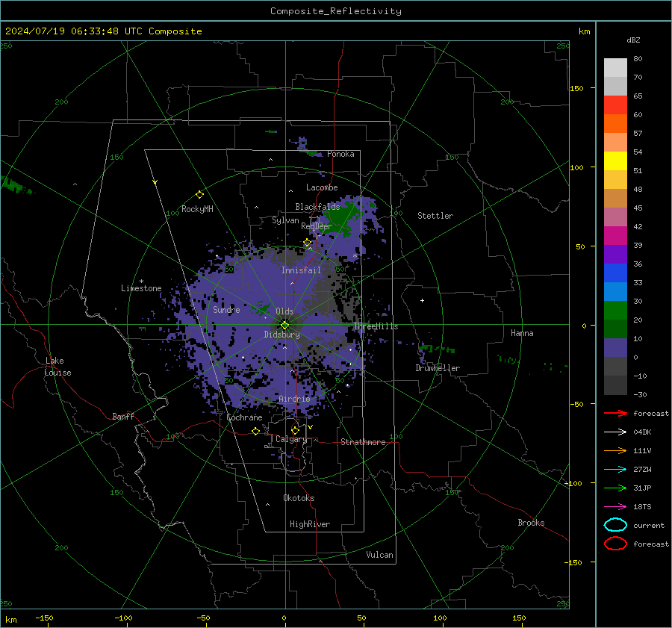Click the Lacombe city label
The height and width of the screenshot is (628, 672).
pyautogui.click(x=322, y=187)
